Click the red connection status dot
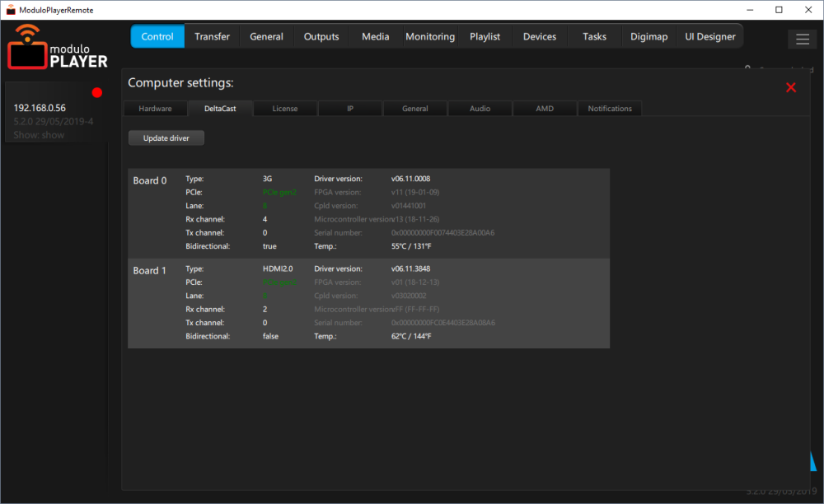The width and height of the screenshot is (824, 504). pyautogui.click(x=96, y=92)
